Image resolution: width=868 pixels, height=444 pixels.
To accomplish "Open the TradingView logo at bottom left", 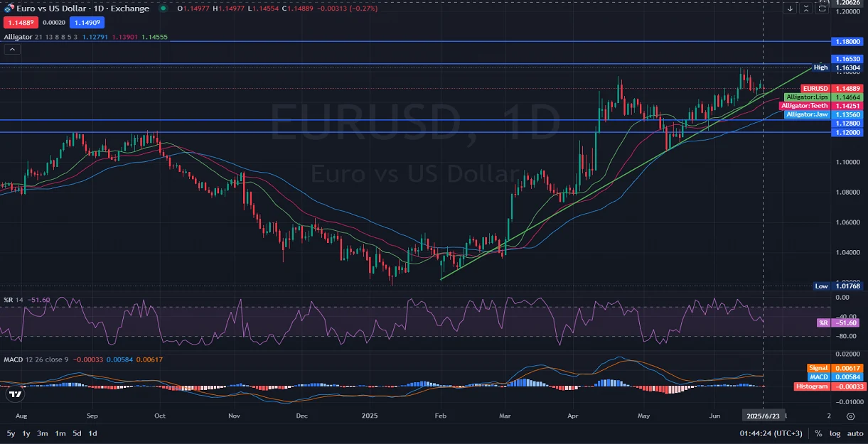I will (16, 394).
